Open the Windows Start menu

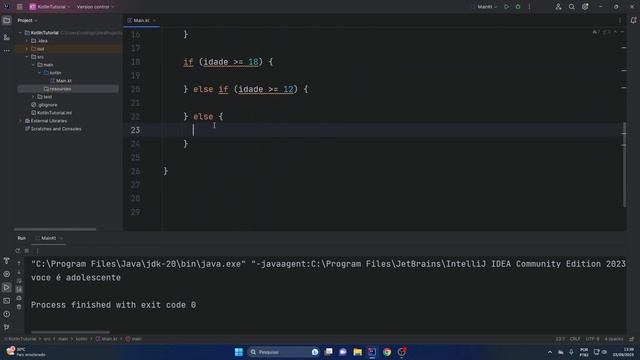[x=239, y=352]
